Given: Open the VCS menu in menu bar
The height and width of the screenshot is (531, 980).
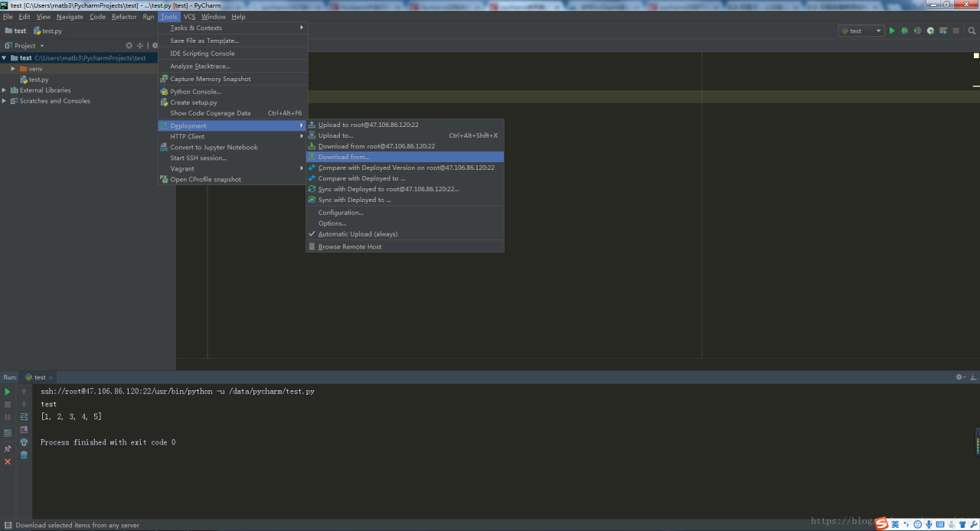Looking at the screenshot, I should pyautogui.click(x=189, y=17).
